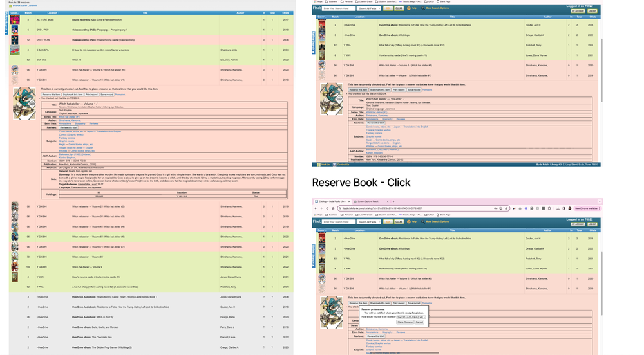Open OverDrive eBook Bells, Spells, and Murders row

pos(151,327)
